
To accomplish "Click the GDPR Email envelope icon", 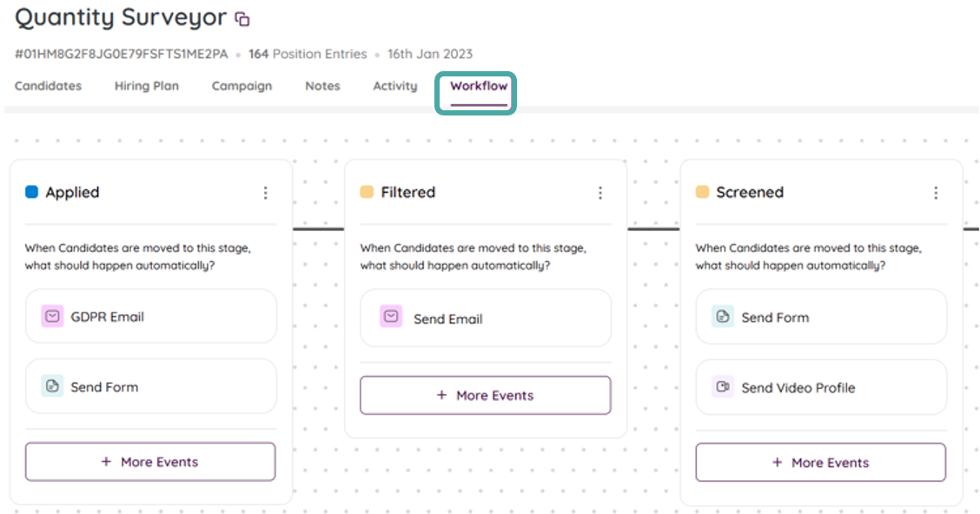I will click(52, 316).
